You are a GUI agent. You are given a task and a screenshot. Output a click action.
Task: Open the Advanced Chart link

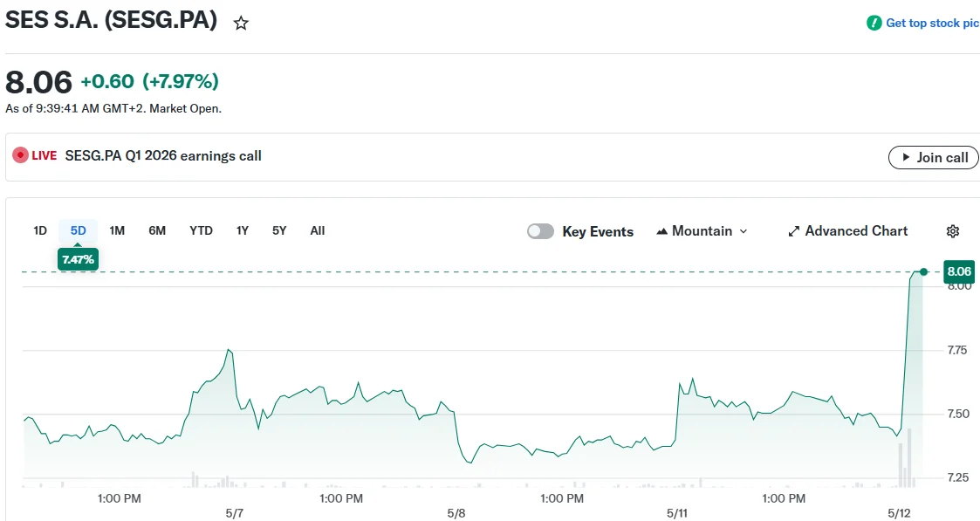(848, 231)
